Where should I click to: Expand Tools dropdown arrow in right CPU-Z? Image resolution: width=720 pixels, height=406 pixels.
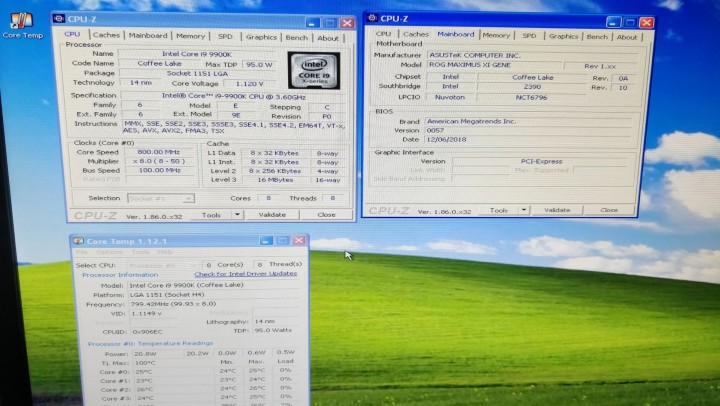click(x=524, y=210)
